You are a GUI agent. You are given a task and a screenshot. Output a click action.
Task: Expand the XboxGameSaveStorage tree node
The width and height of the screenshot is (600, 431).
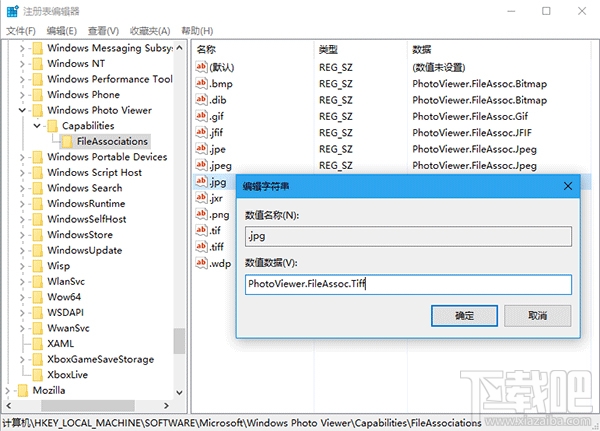[x=22, y=359]
